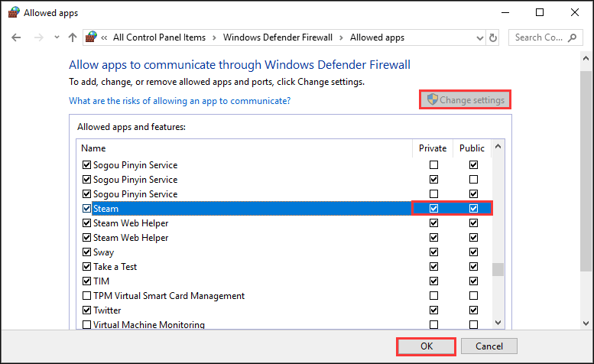Open the risks of allowing an app link
The image size is (594, 364).
click(180, 101)
